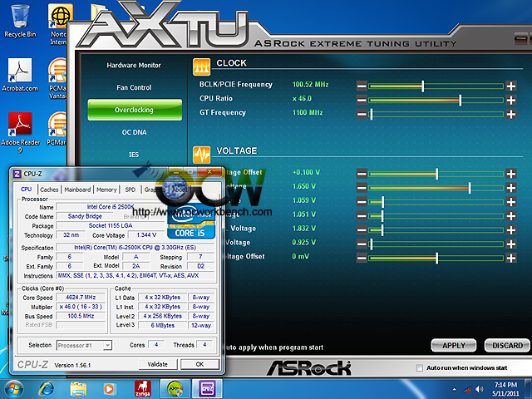Decrease CPU Ratio with minus button
This screenshot has width=532, height=399.
coord(362,100)
